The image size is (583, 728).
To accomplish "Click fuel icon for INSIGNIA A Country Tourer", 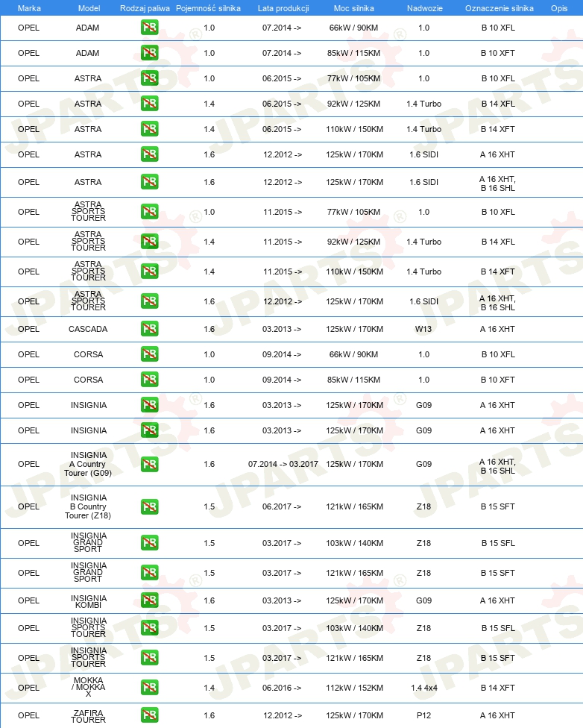I will [149, 464].
